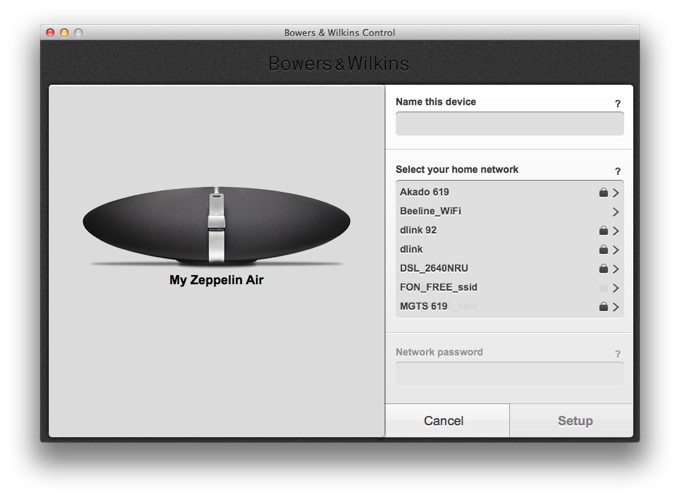Choose the network named dlink
The height and width of the screenshot is (498, 680).
[510, 249]
